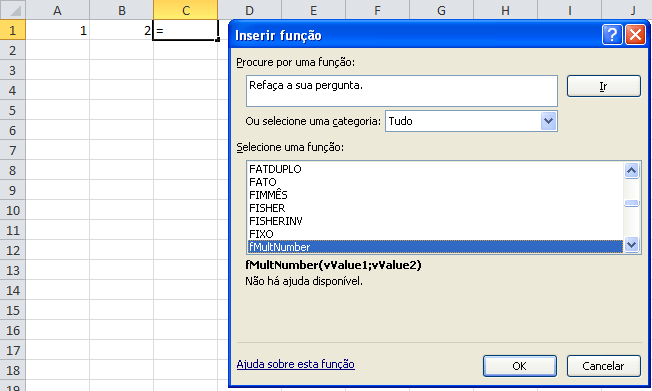Select column I header
The width and height of the screenshot is (652, 391).
[x=570, y=10]
